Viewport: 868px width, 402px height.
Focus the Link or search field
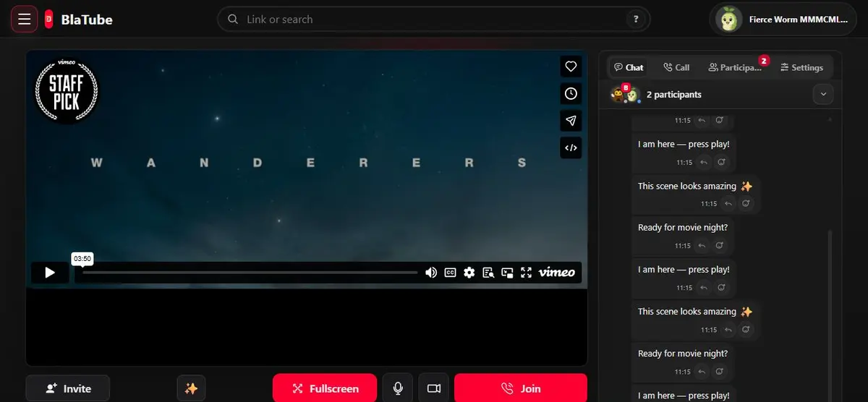tap(434, 20)
